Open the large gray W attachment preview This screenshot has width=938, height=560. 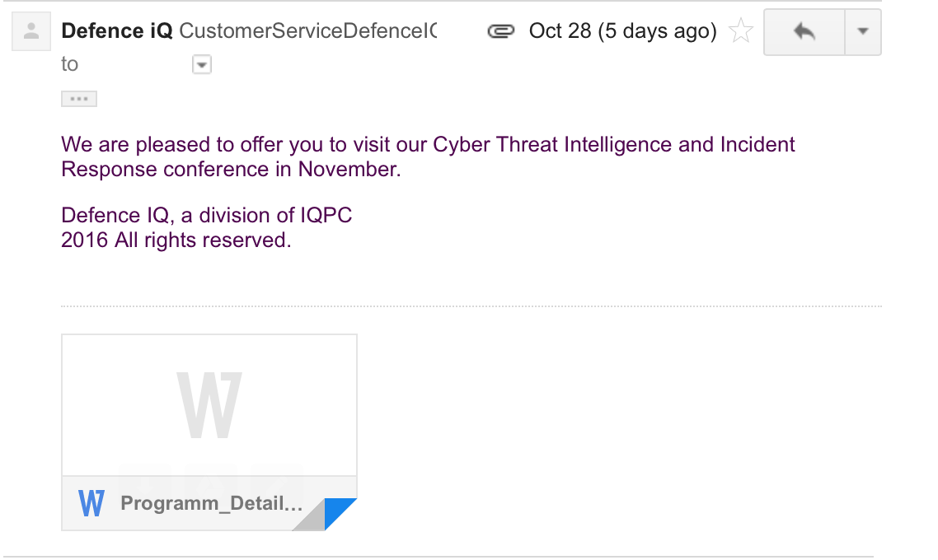click(x=209, y=405)
